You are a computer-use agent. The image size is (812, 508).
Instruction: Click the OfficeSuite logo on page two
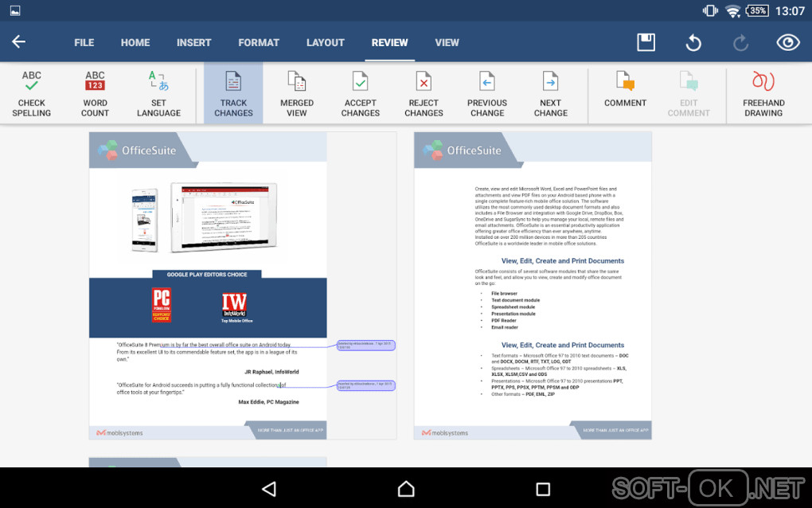pos(463,150)
